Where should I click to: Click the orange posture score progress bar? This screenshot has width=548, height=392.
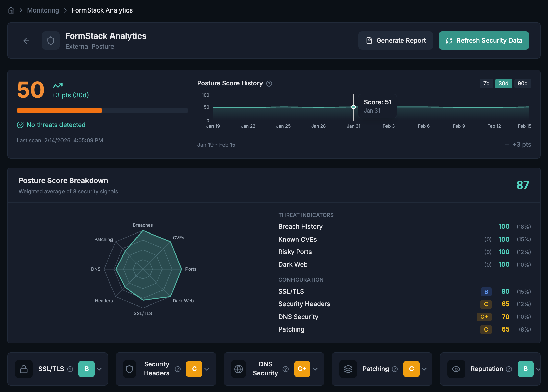pyautogui.click(x=59, y=111)
